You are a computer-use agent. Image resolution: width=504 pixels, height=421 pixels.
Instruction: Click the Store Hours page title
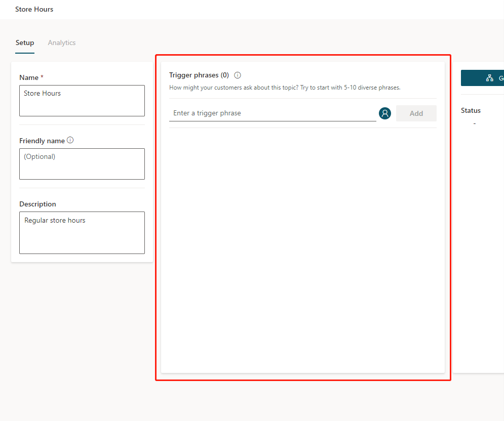pyautogui.click(x=34, y=9)
